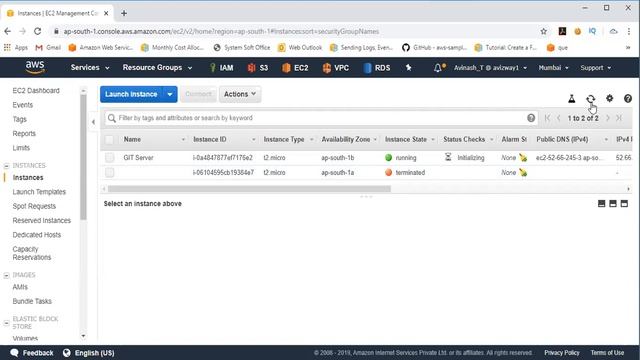Click alarm icon for GIT Server row
Image resolution: width=640 pixels, height=360 pixels.
click(523, 158)
